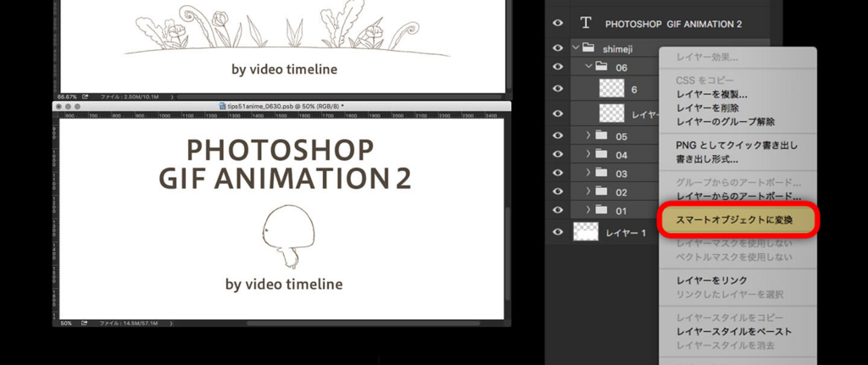868x365 pixels.
Task: Click the PHOTOSHOP GIF ANIMATION 2 layer name
Action: (674, 24)
